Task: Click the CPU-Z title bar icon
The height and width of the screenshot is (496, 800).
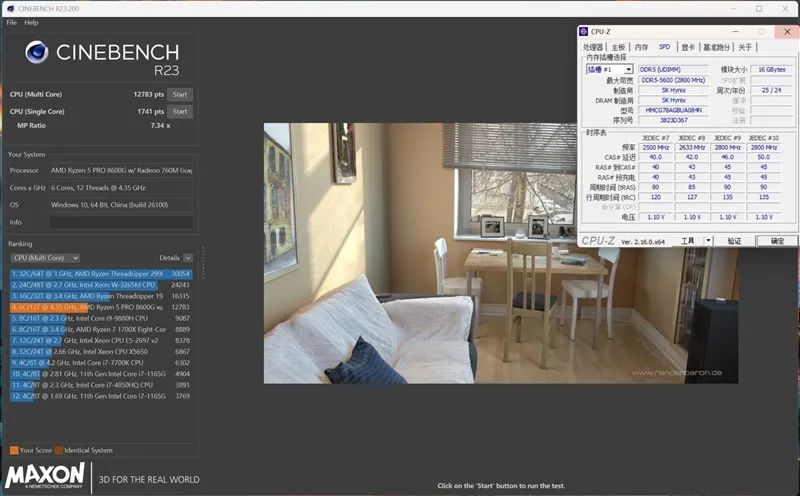Action: click(x=587, y=32)
